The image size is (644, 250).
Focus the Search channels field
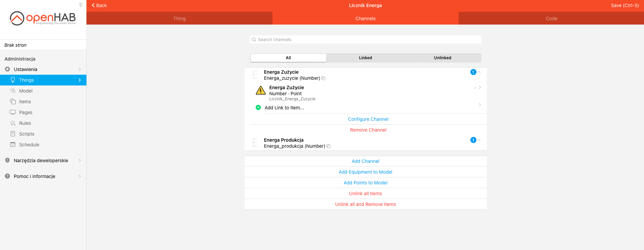click(365, 39)
